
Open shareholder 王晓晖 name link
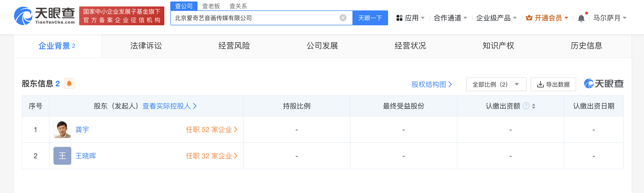(85, 156)
